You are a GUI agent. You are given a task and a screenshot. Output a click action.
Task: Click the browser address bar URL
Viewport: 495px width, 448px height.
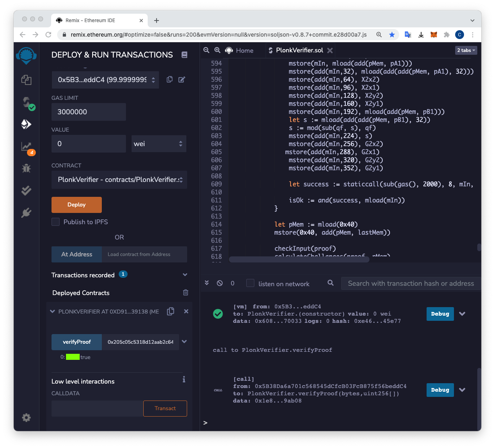click(219, 35)
